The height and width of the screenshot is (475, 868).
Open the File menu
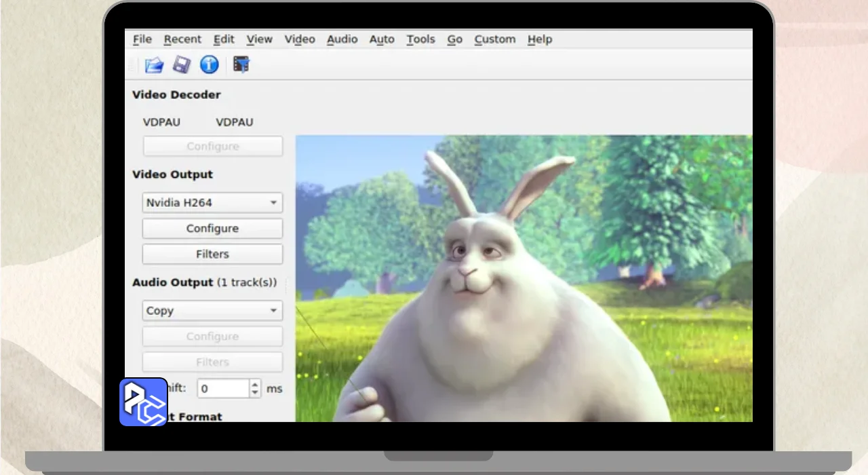[142, 39]
